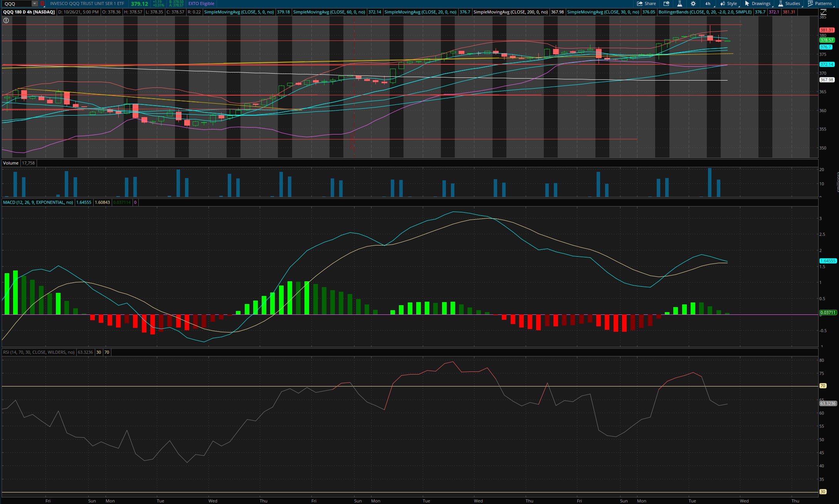Open the 4h timeframe dropdown

[x=708, y=3]
